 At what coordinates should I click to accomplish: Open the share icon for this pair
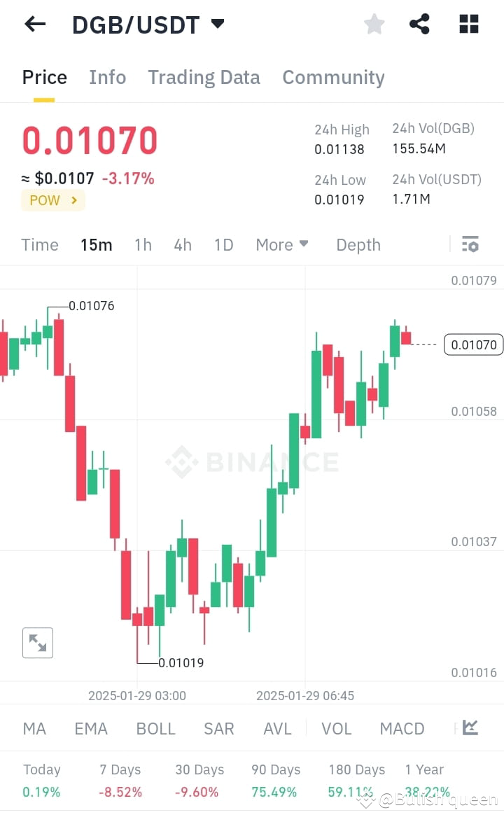[419, 24]
